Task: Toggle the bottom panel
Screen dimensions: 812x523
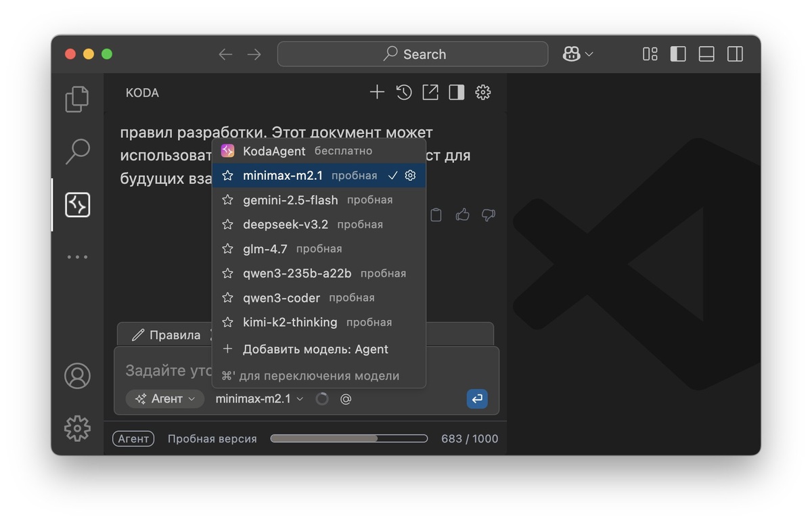Action: [706, 54]
